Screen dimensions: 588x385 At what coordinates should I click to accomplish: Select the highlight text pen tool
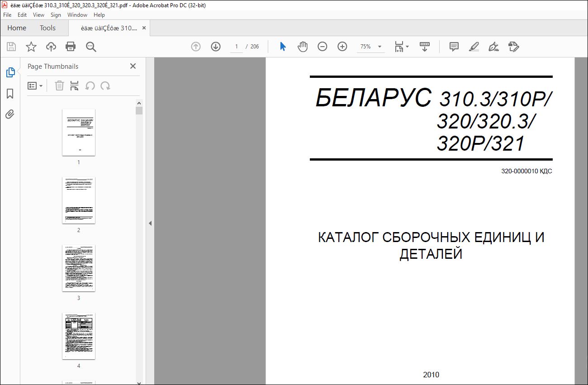[474, 47]
